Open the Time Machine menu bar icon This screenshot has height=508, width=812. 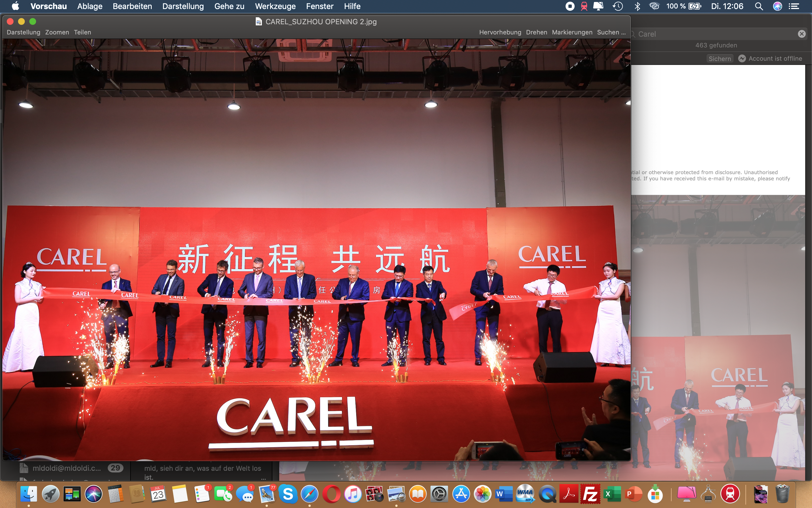[618, 6]
